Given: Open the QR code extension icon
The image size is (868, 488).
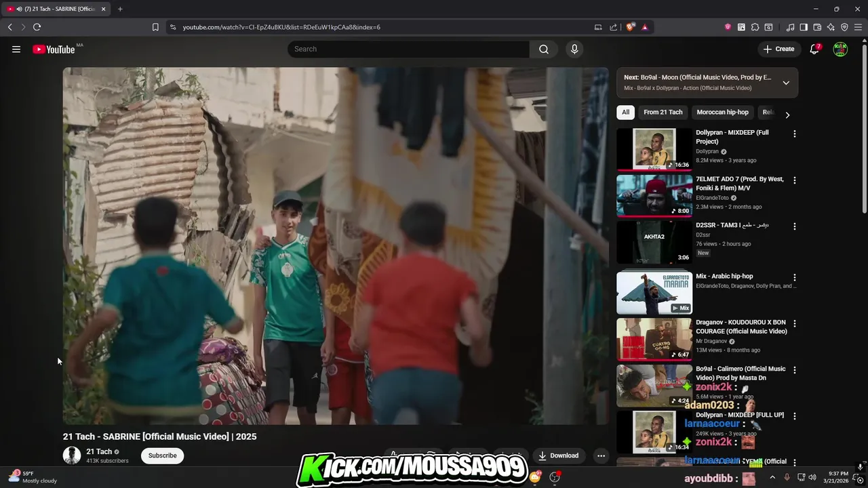Looking at the screenshot, I should click(741, 27).
